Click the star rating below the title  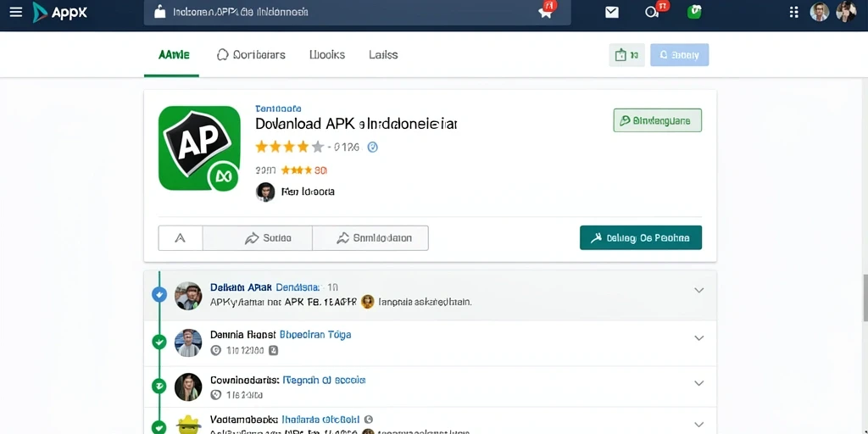(289, 147)
